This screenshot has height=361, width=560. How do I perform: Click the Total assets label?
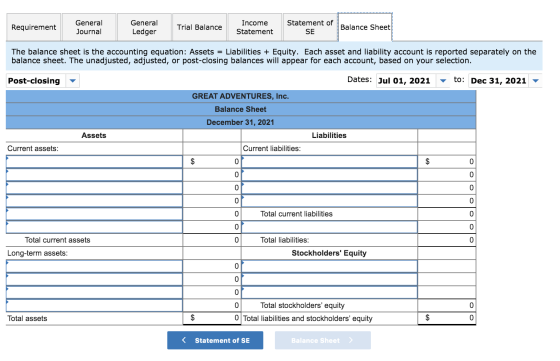point(27,318)
